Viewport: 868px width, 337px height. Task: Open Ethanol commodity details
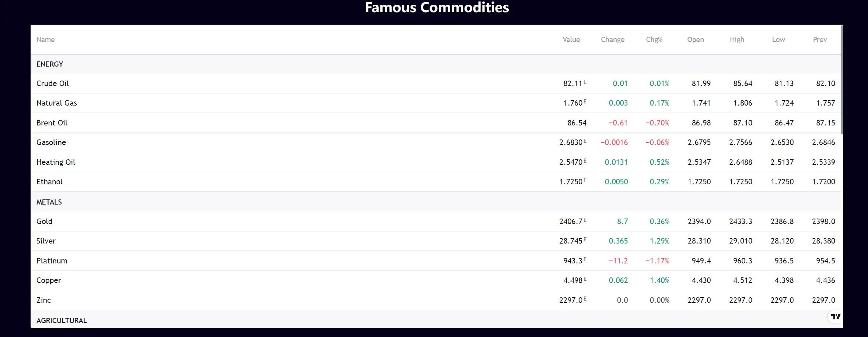pyautogui.click(x=436, y=182)
